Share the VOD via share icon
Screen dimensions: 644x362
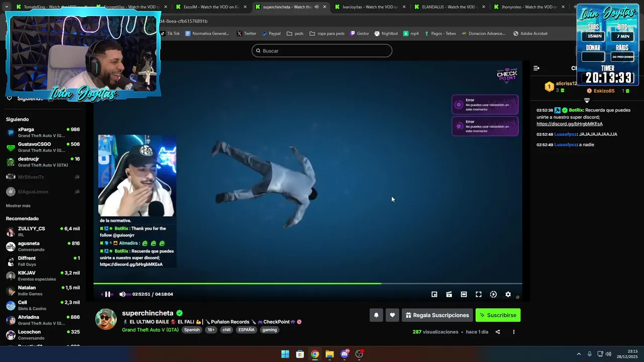(x=498, y=332)
